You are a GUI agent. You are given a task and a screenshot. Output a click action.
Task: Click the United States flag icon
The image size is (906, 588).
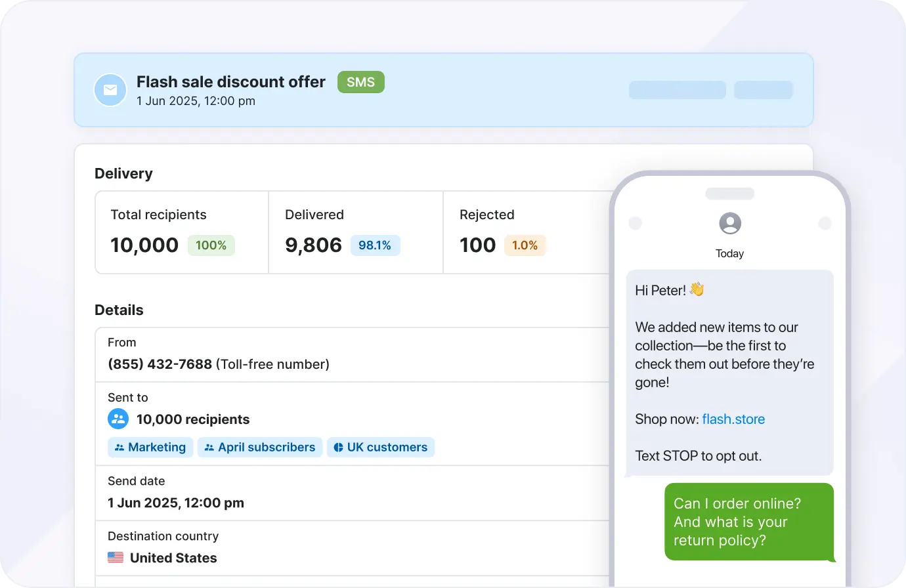116,558
